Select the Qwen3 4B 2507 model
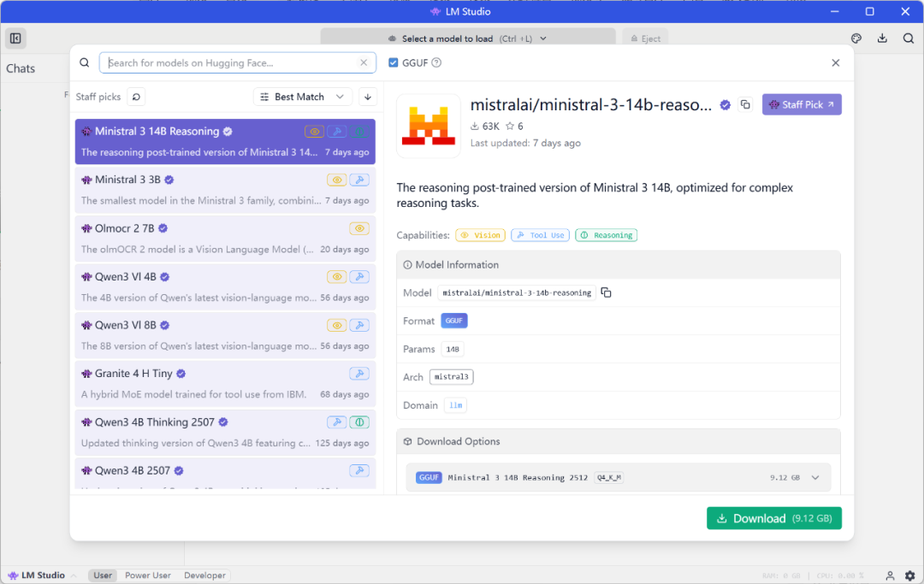924x584 pixels. coord(225,474)
